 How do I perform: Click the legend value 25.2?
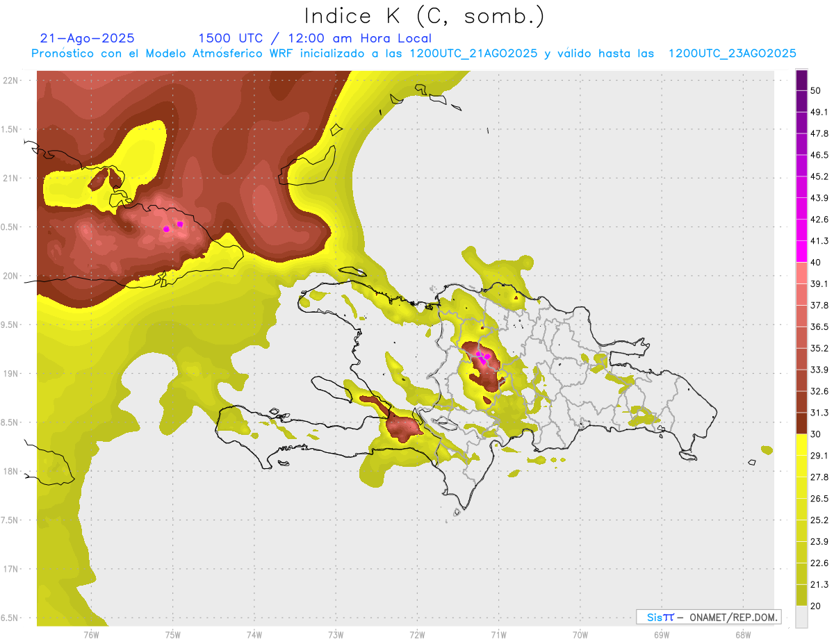click(x=819, y=520)
